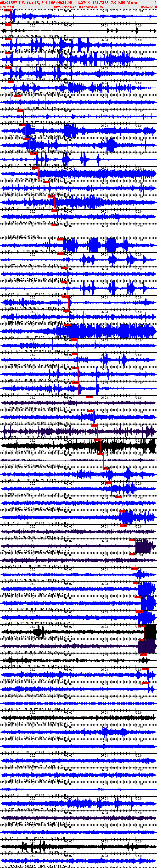
Task: Select the "UW BRV EHZ" station label
Action: (x=11, y=709)
